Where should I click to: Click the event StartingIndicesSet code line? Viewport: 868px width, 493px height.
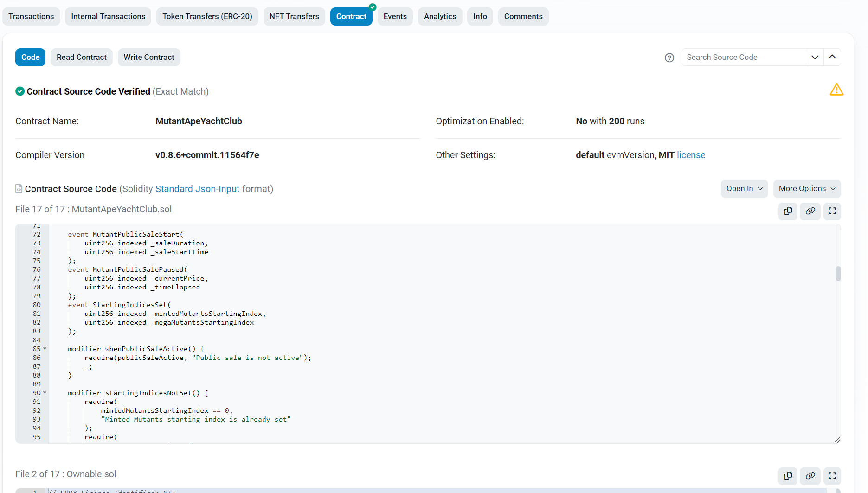point(119,305)
